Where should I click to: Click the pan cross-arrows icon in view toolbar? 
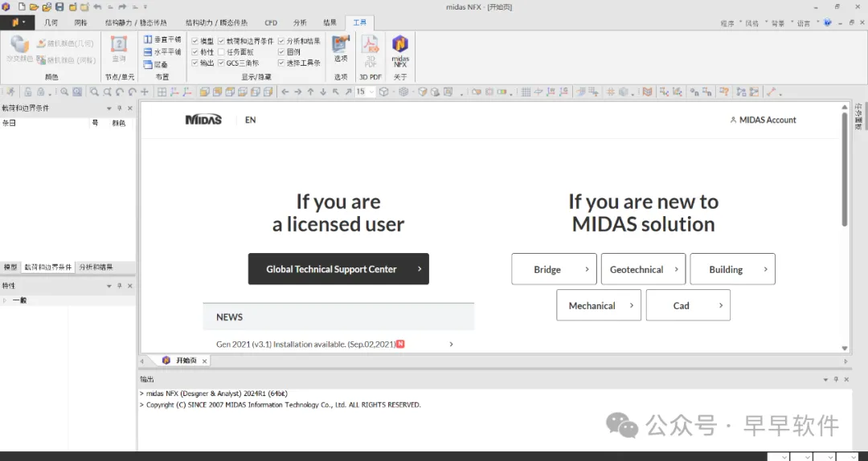145,92
